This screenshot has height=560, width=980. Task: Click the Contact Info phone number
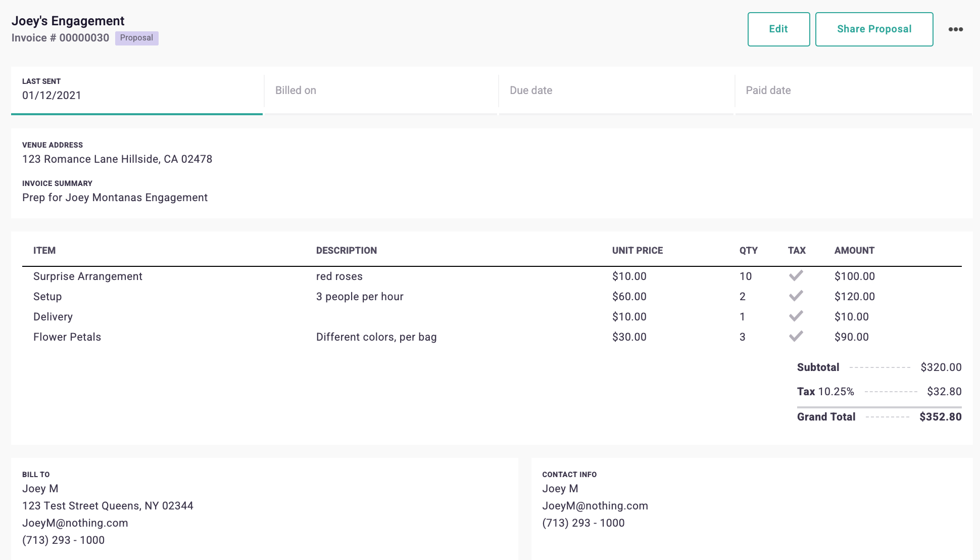[583, 523]
